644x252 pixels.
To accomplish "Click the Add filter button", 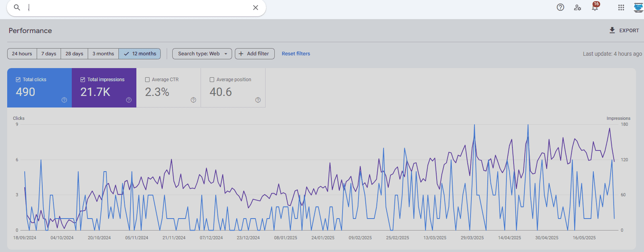I will click(254, 54).
